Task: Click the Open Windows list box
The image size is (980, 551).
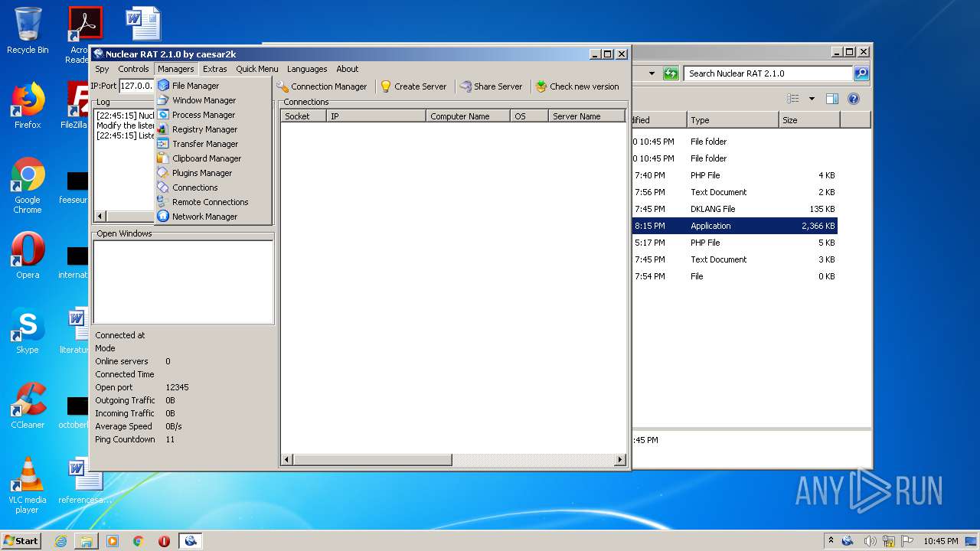Action: point(183,282)
